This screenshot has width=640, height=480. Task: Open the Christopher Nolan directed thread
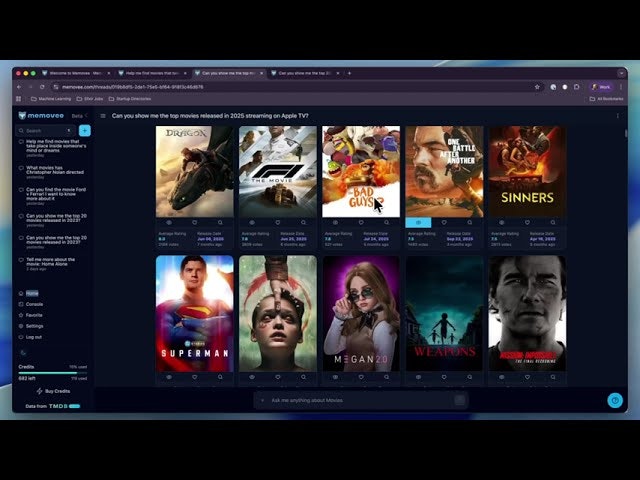53,172
